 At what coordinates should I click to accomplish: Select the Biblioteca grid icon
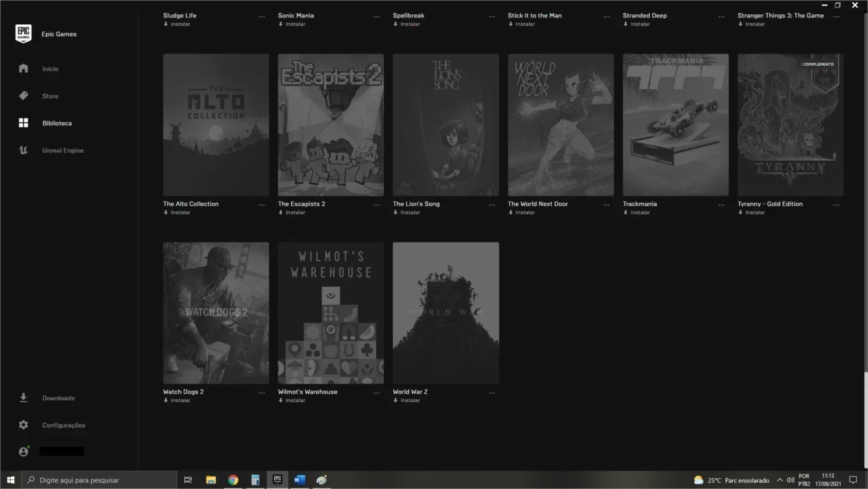coord(24,123)
